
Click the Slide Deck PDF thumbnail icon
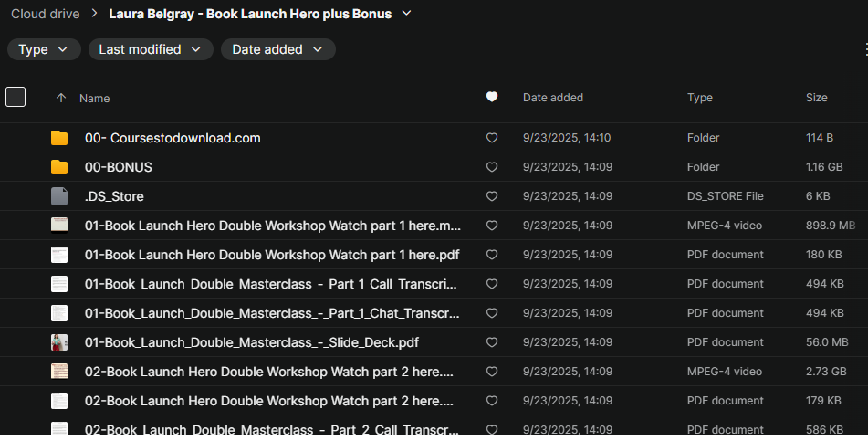pyautogui.click(x=59, y=342)
